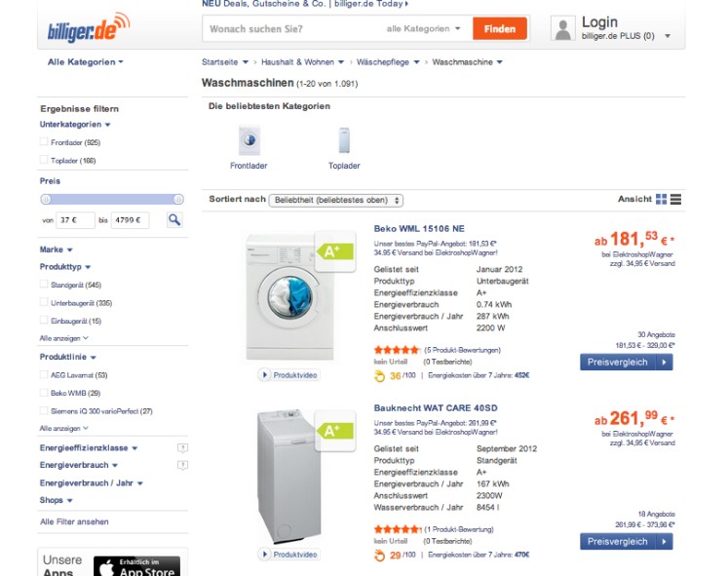This screenshot has height=576, width=728.
Task: Click the left price slider handle
Action: (x=46, y=199)
